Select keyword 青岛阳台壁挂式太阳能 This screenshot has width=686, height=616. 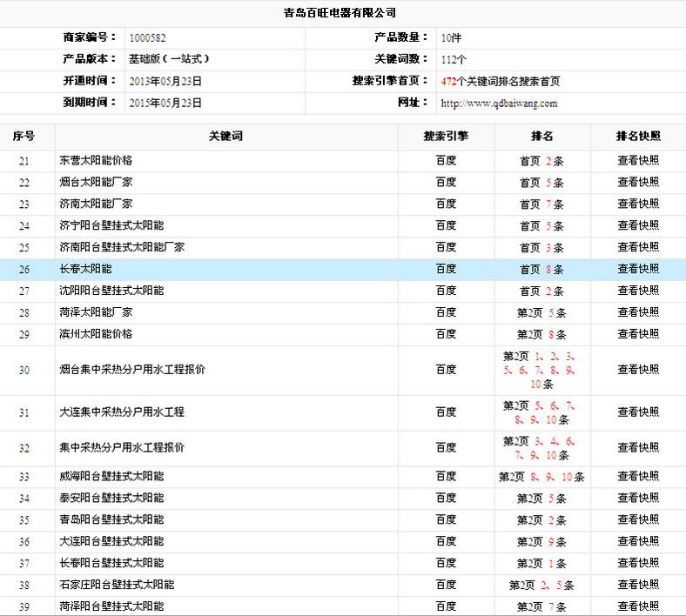(111, 519)
